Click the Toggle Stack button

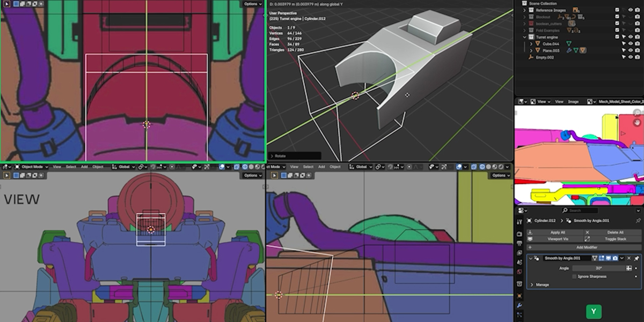click(x=613, y=239)
